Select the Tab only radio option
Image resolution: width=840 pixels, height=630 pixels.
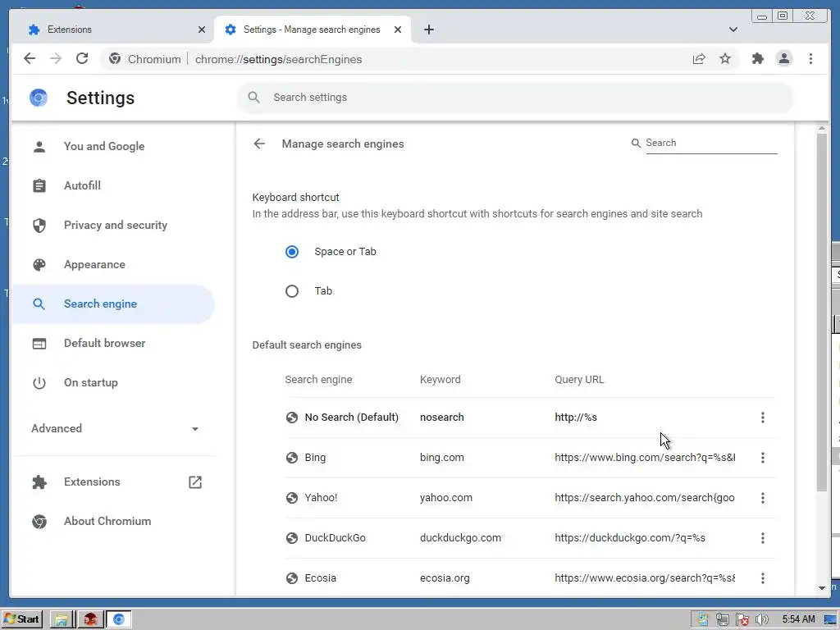292,291
